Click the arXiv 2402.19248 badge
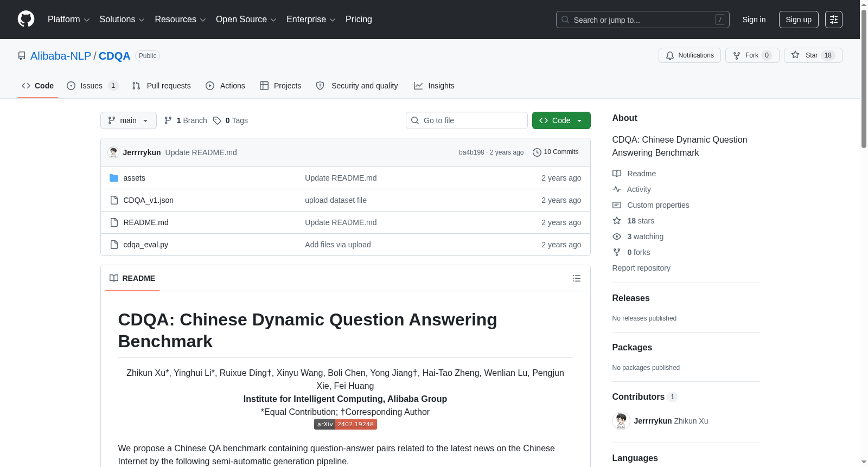The height and width of the screenshot is (467, 868). [x=346, y=424]
